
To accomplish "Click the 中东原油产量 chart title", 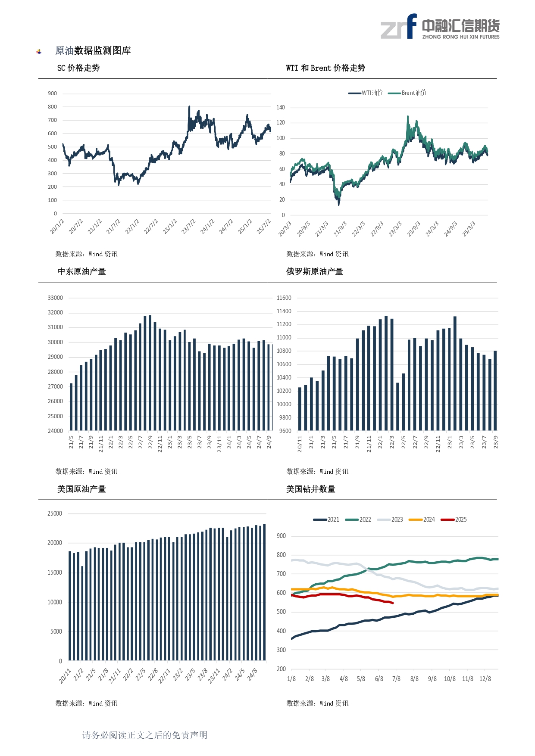I will point(82,272).
